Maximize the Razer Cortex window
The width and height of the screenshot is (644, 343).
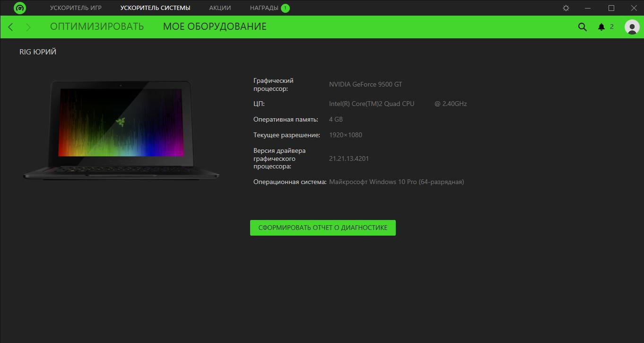(x=611, y=8)
